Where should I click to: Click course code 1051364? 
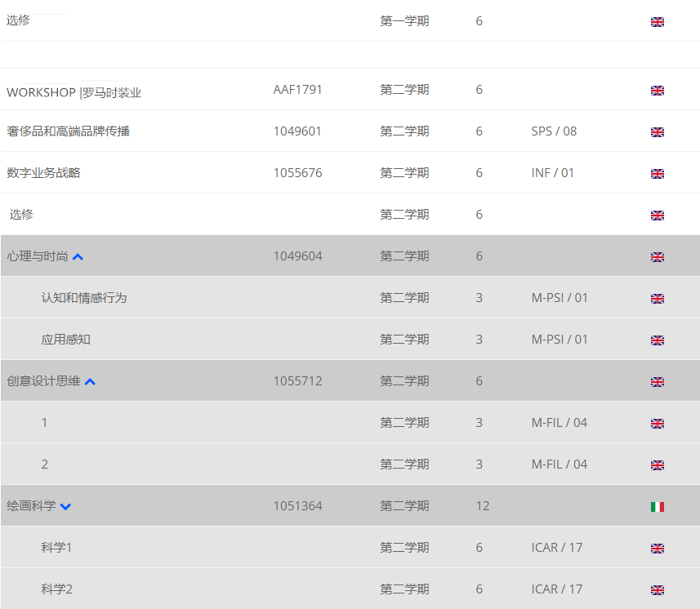click(297, 506)
